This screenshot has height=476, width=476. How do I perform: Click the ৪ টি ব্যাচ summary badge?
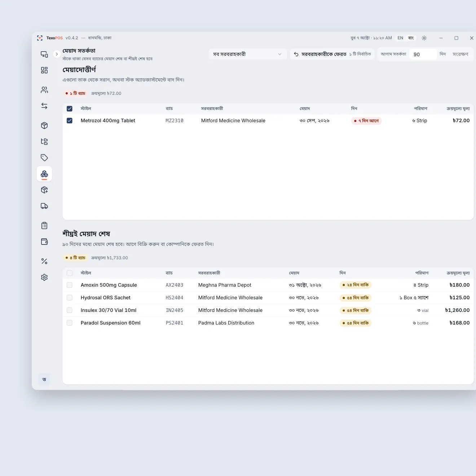pyautogui.click(x=75, y=258)
